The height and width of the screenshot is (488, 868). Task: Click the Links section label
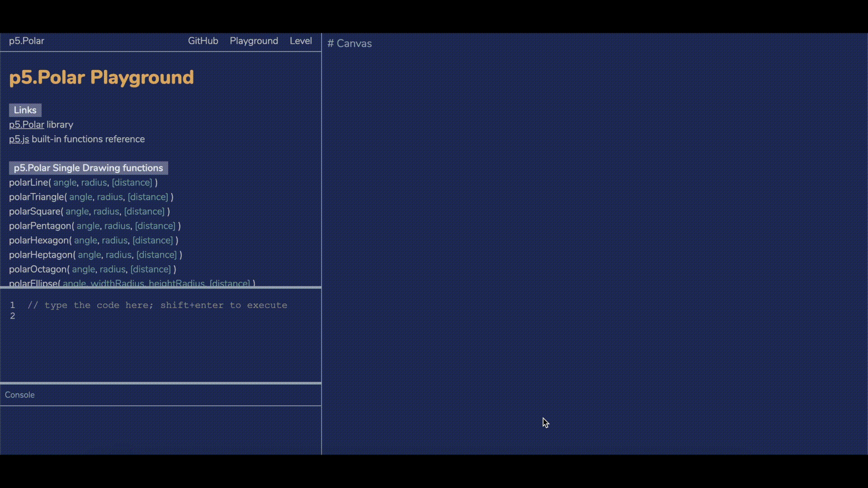pos(25,110)
